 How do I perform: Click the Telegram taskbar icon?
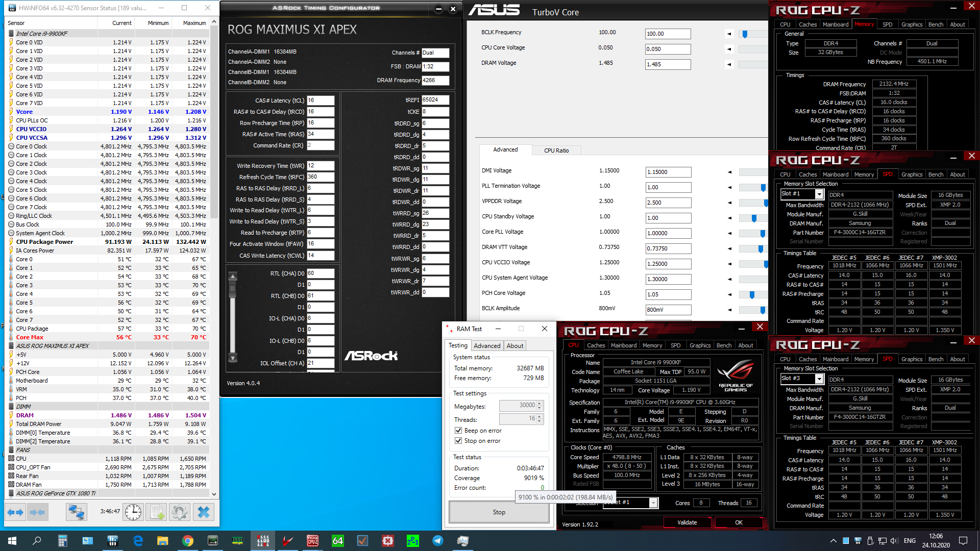(438, 541)
